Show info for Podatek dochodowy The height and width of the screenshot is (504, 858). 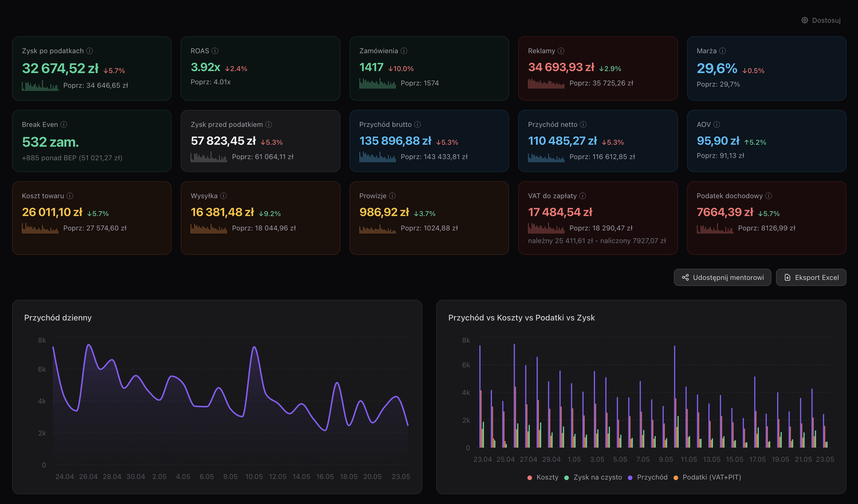tap(769, 196)
